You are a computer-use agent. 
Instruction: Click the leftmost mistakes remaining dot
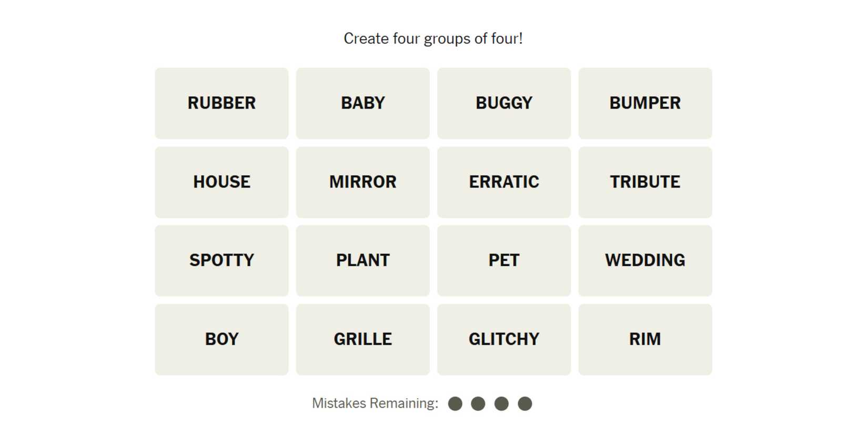pyautogui.click(x=455, y=403)
